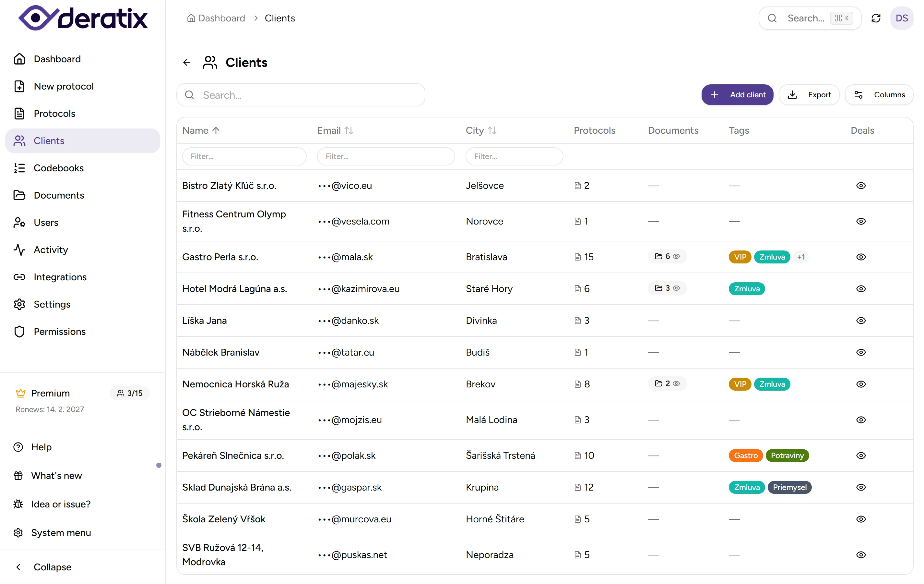Export the clients list
Screen dimensions: 924x584
(809, 95)
